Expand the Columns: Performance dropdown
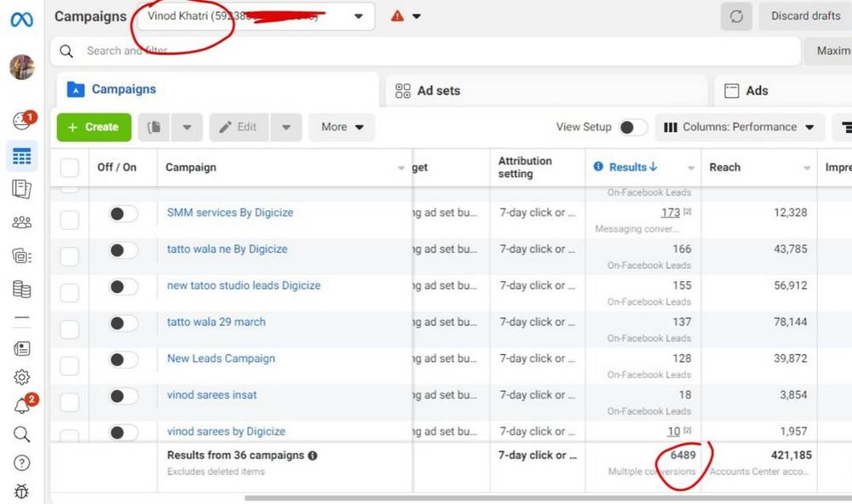The height and width of the screenshot is (504, 852). click(740, 128)
